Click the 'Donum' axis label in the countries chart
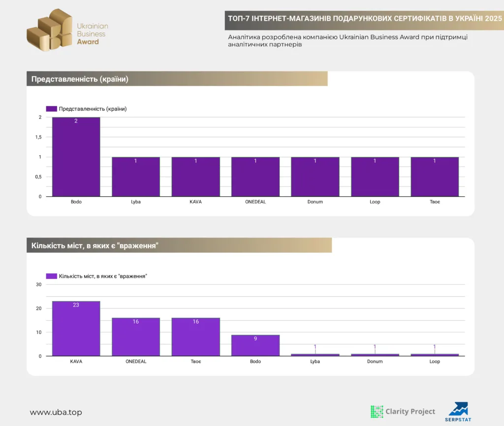Screen dimensions: 504x426 [315, 202]
